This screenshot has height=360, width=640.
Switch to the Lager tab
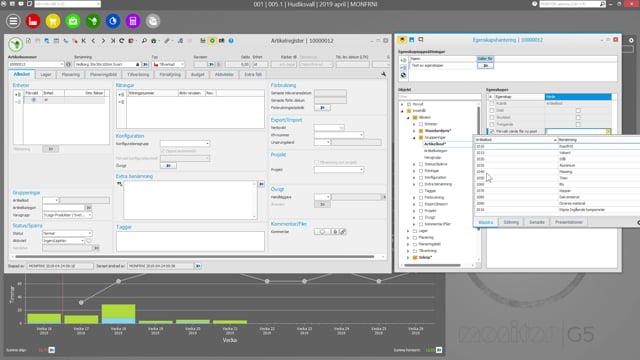coord(46,75)
